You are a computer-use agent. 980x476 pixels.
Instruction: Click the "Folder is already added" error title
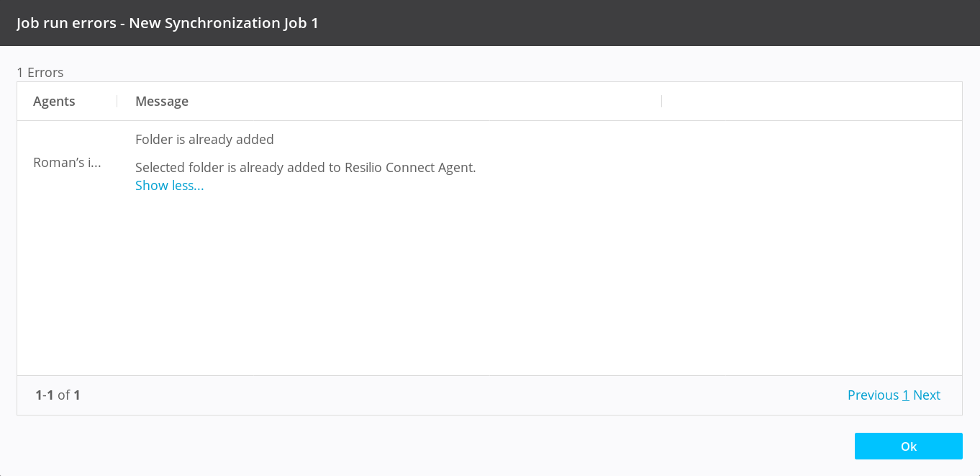pos(204,140)
